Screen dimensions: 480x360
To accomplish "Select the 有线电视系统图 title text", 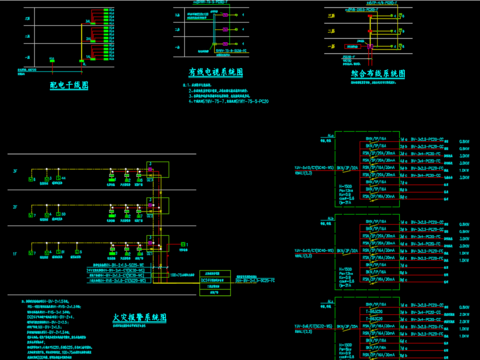I will [216, 72].
